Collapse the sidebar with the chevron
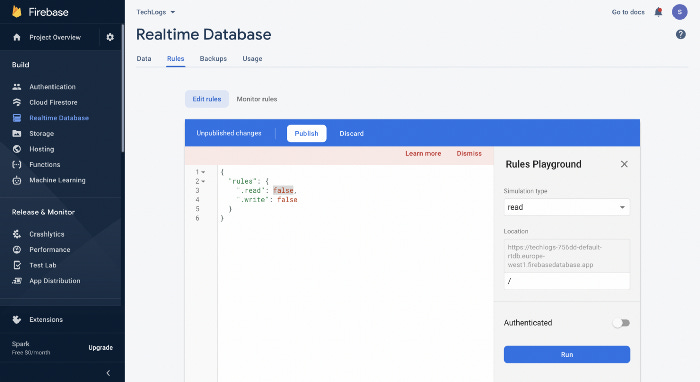The width and height of the screenshot is (700, 382). (x=108, y=373)
